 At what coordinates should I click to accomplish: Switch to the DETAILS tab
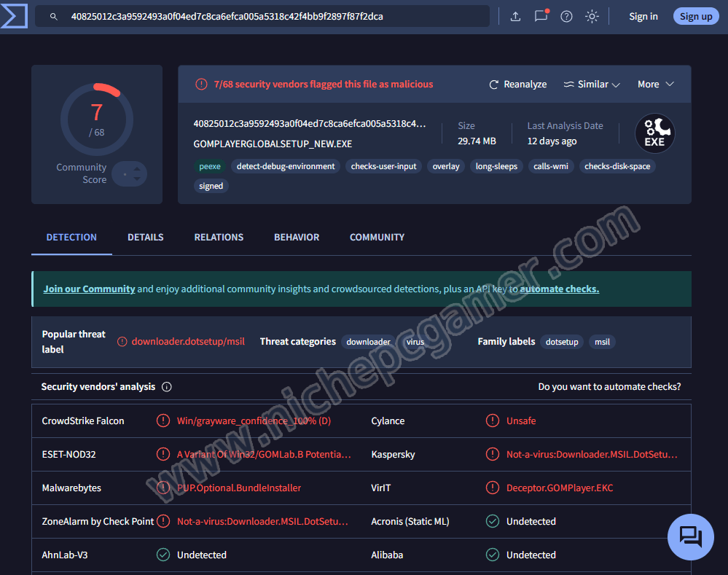tap(145, 238)
